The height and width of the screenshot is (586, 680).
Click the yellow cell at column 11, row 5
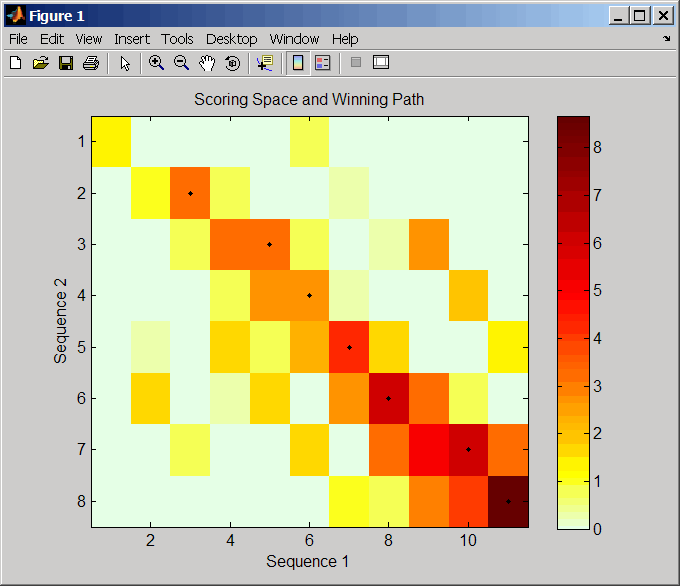pyautogui.click(x=508, y=347)
